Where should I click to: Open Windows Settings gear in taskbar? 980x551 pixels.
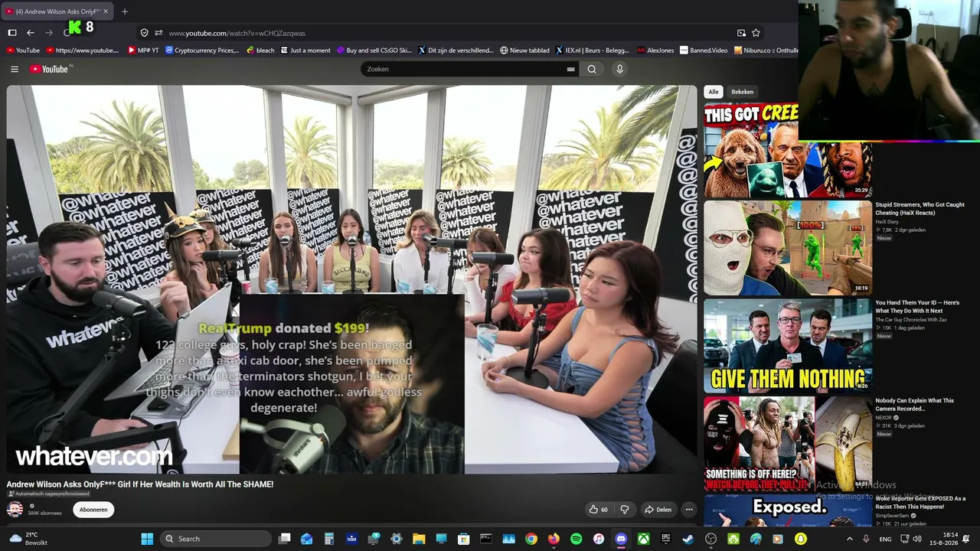point(397,539)
